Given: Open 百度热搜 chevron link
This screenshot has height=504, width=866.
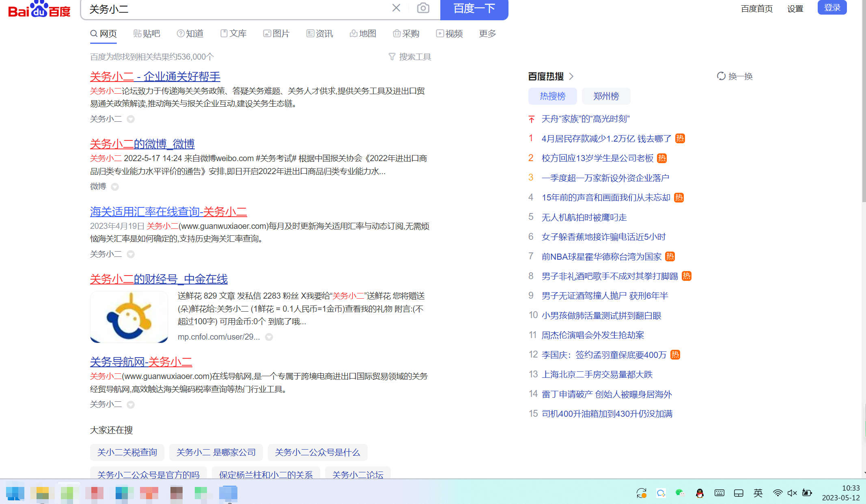Looking at the screenshot, I should point(571,76).
